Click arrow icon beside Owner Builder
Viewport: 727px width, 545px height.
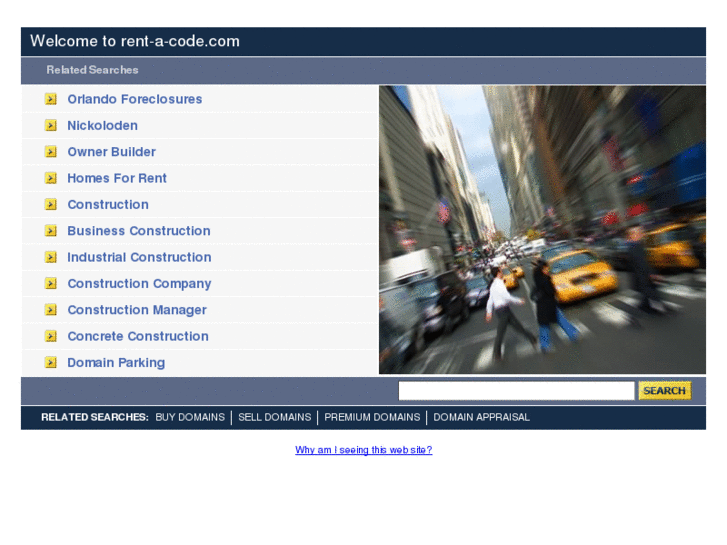tap(51, 152)
